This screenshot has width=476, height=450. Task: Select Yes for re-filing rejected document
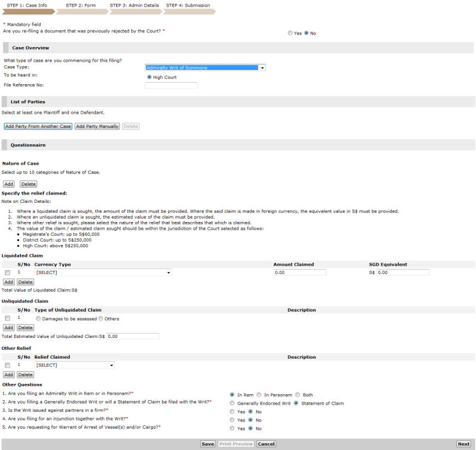click(x=291, y=33)
